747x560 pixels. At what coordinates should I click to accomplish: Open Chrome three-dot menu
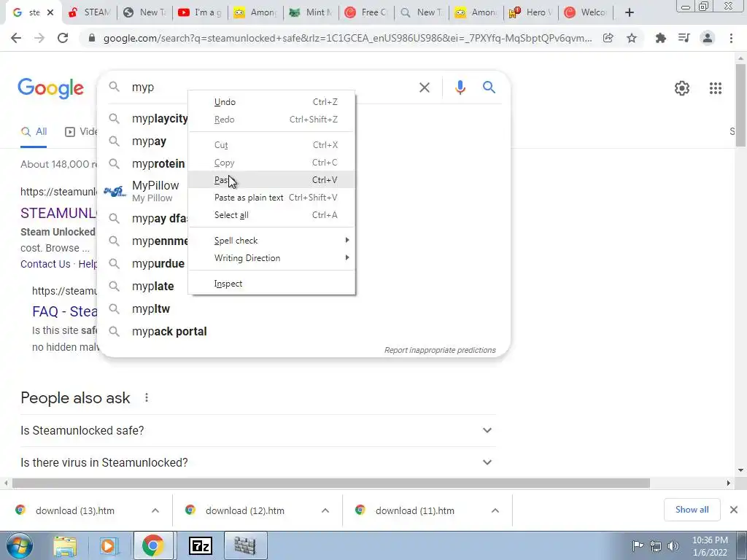[731, 38]
